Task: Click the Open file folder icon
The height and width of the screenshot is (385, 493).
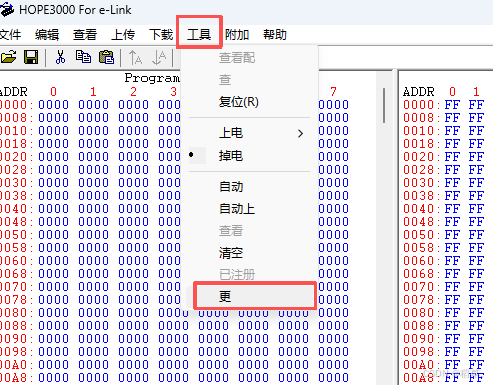Action: (x=9, y=57)
